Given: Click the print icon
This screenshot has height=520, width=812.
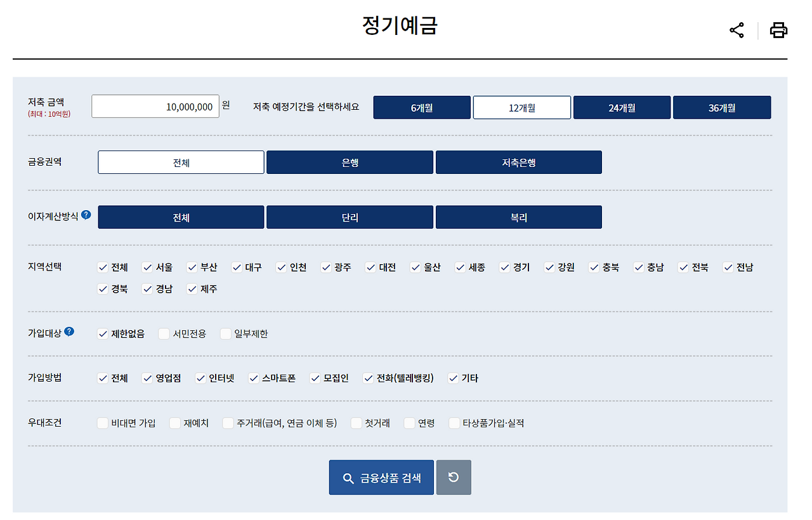Looking at the screenshot, I should tap(778, 30).
